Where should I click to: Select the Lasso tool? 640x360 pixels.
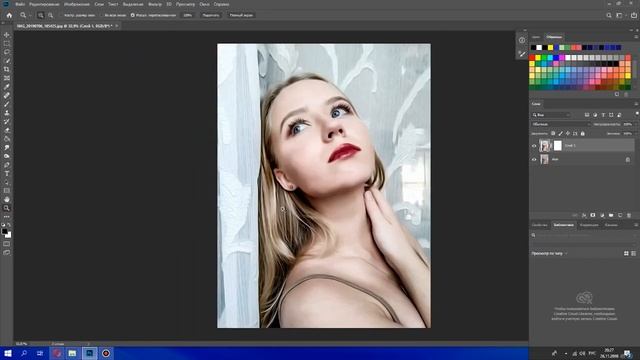pyautogui.click(x=7, y=52)
